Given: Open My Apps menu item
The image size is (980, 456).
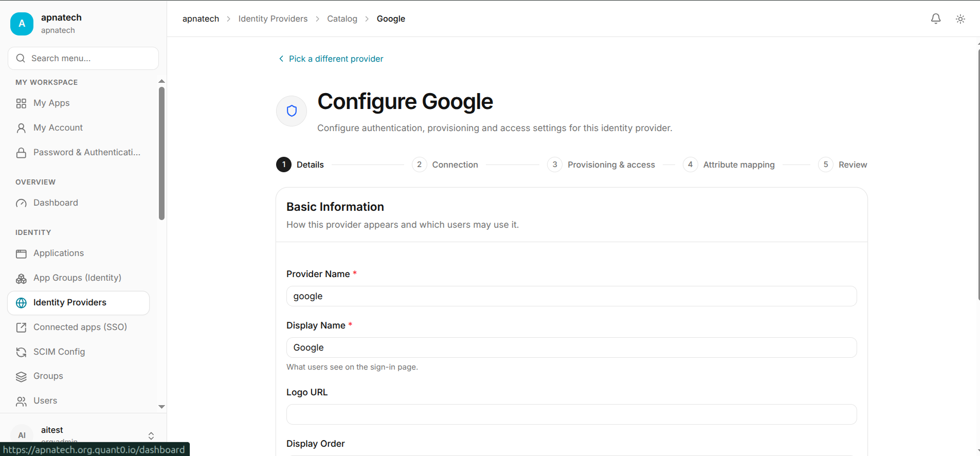Looking at the screenshot, I should tap(79, 103).
